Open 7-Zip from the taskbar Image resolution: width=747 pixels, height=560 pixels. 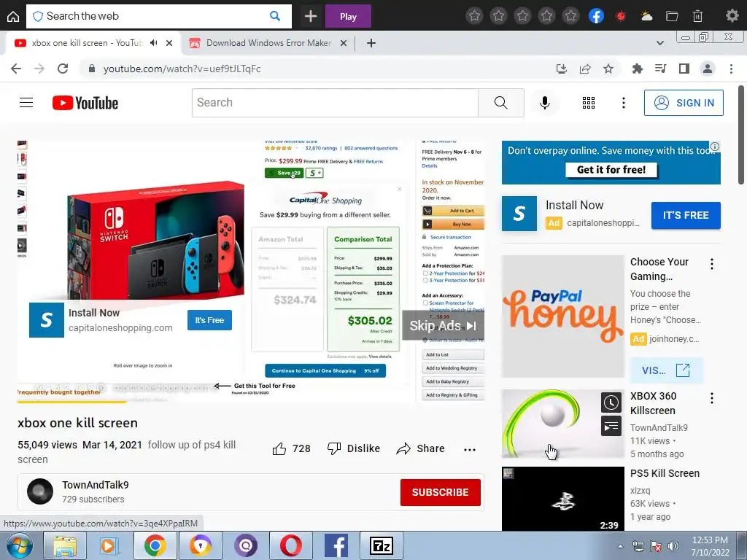[381, 545]
